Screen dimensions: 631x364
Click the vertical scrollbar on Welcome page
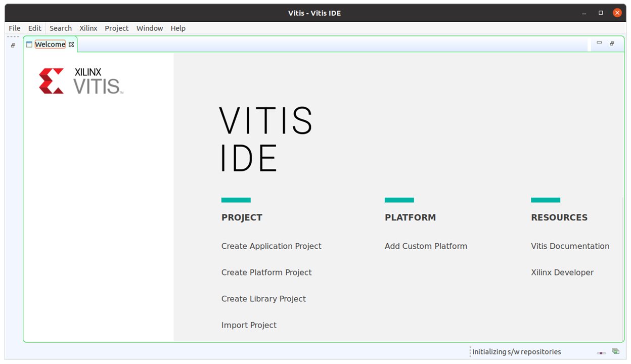tap(624, 268)
